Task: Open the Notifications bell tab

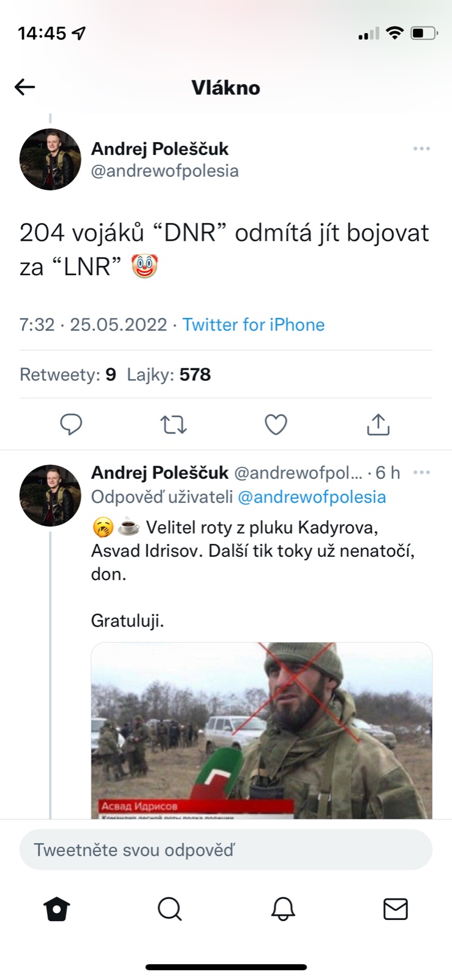Action: coord(283,909)
